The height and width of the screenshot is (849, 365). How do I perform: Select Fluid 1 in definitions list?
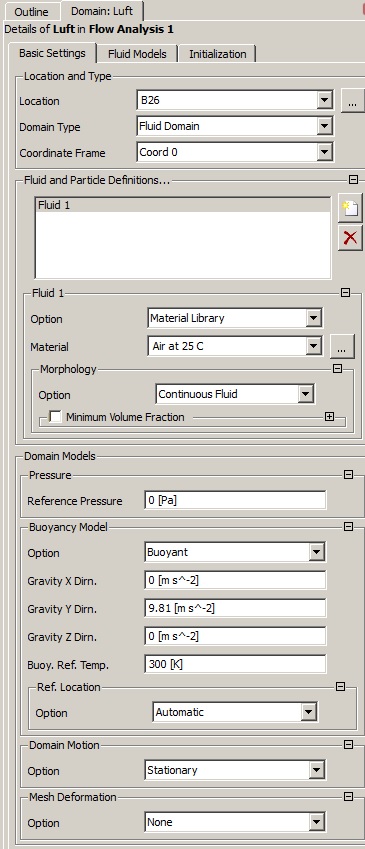pos(182,205)
